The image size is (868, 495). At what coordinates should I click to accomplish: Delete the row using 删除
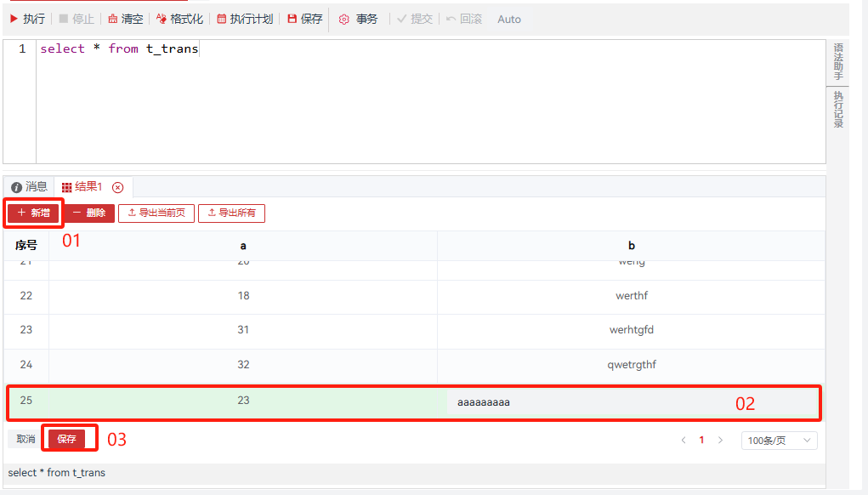(88, 213)
